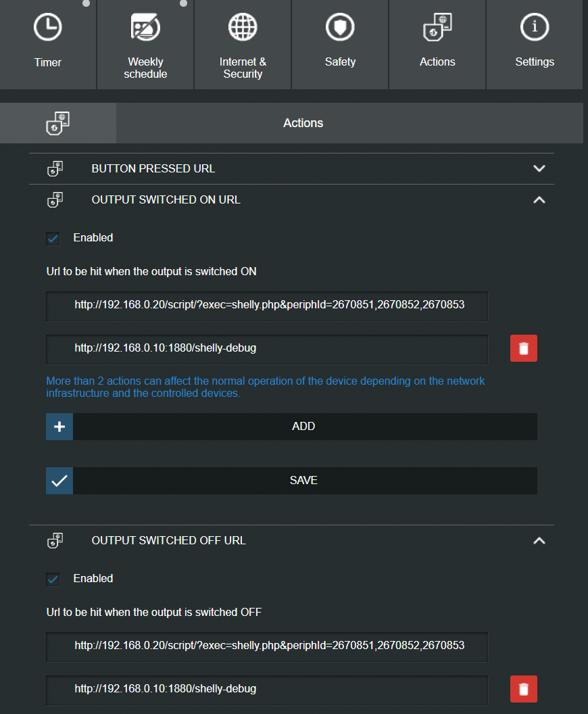Click the Internet & Security globe icon
Viewport: 588px width, 714px height.
(x=243, y=28)
